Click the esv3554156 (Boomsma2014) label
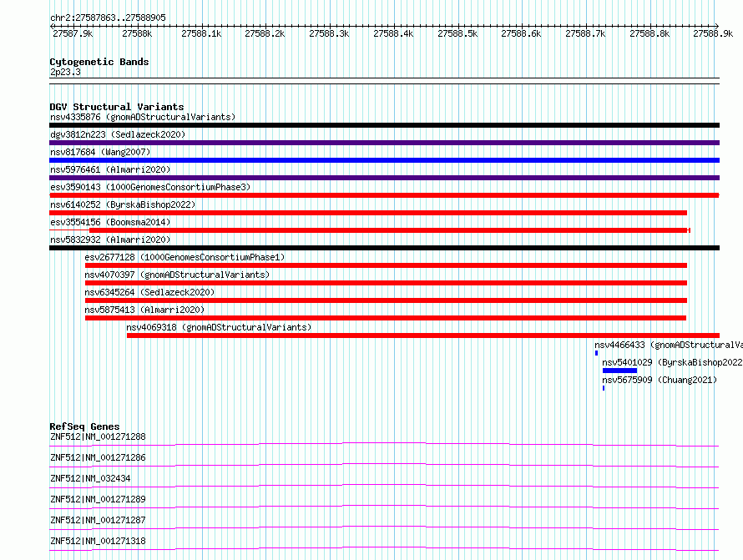This screenshot has width=743, height=560. (x=110, y=222)
